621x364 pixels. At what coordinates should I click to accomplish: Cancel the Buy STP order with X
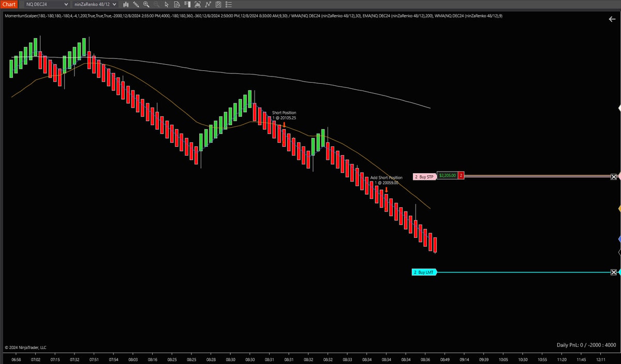[614, 176]
